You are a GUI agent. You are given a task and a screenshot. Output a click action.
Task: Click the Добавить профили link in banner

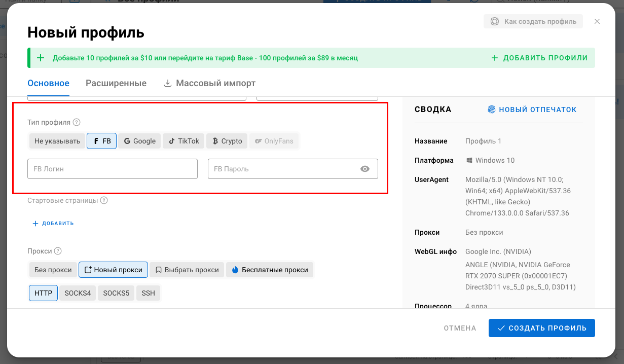click(x=539, y=58)
